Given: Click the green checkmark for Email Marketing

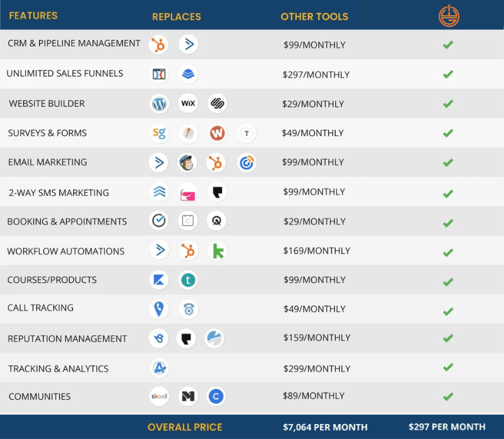Looking at the screenshot, I should [448, 162].
